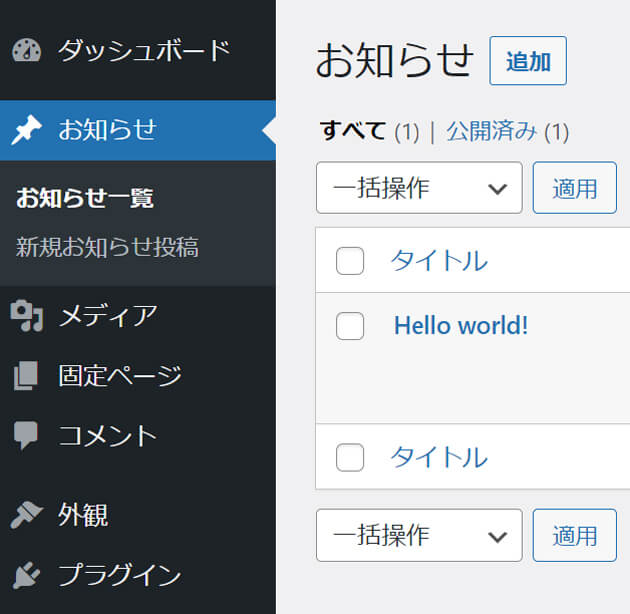Select お知らせ一覧 submenu item
The height and width of the screenshot is (614, 630).
(85, 198)
